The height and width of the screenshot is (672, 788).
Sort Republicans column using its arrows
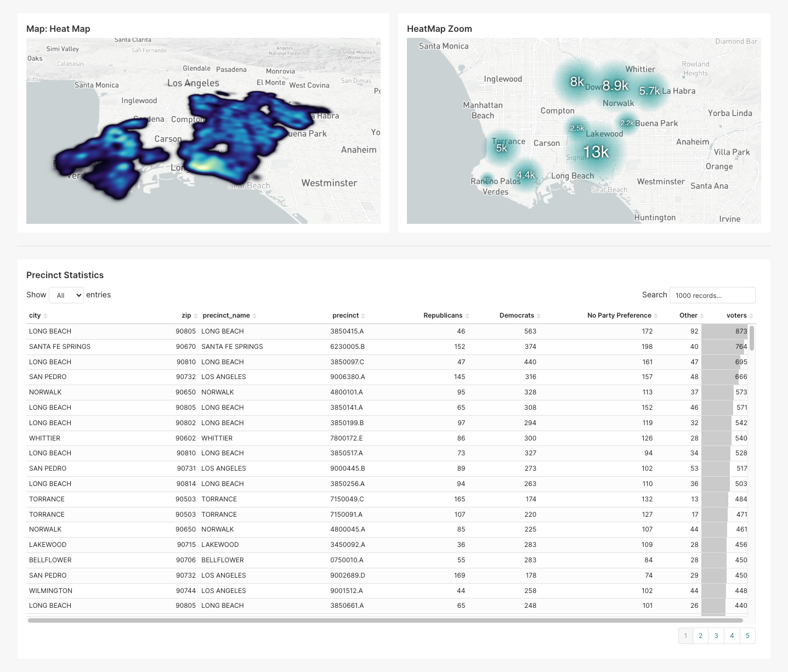click(467, 316)
